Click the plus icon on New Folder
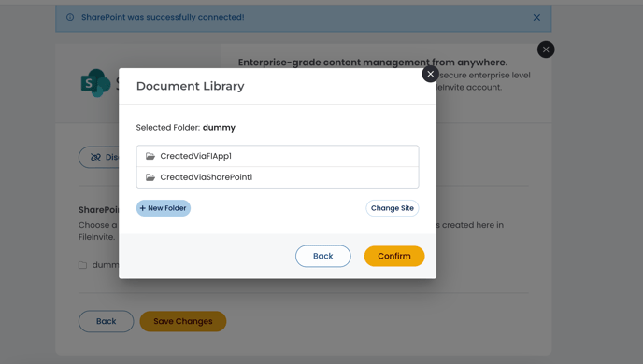Viewport: 643px width, 364px height. (x=143, y=208)
